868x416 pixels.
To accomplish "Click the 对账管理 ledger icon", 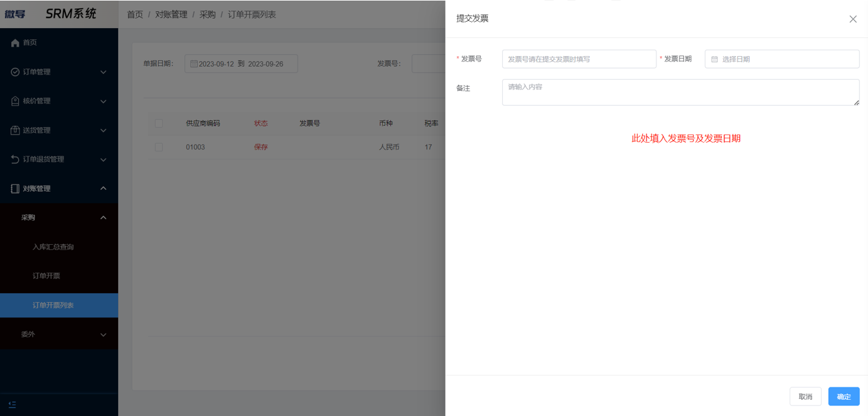I will (14, 188).
